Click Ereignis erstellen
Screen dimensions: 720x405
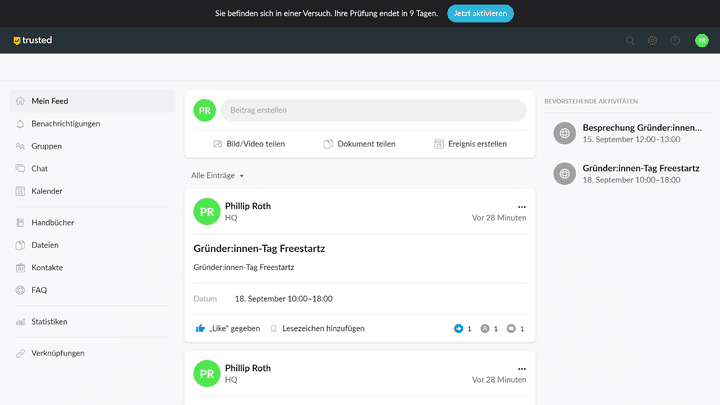pyautogui.click(x=470, y=144)
